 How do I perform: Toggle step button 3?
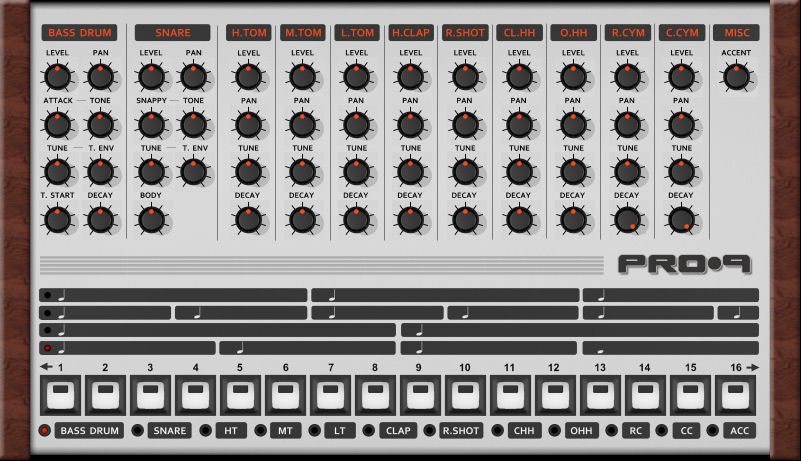[150, 395]
